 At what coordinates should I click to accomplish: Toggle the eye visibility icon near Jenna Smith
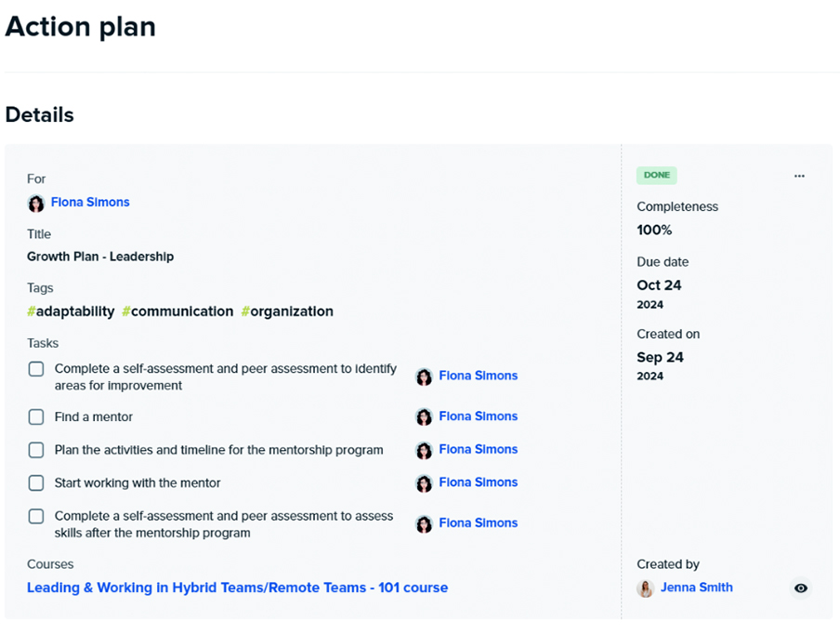click(801, 588)
